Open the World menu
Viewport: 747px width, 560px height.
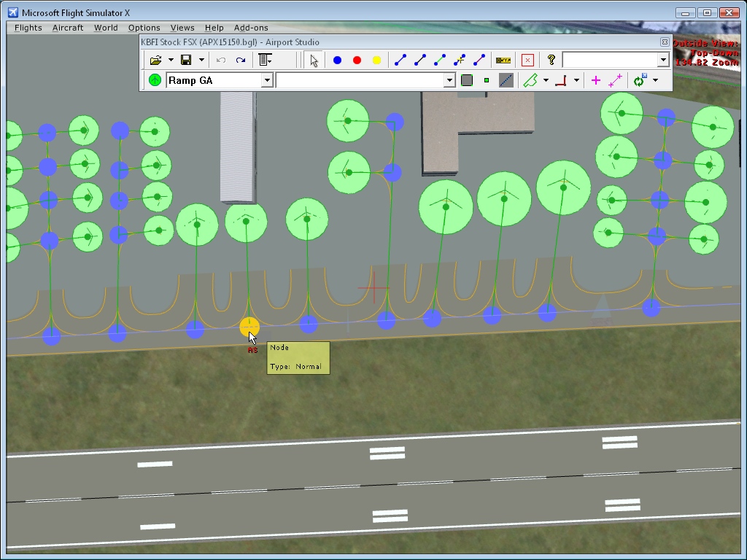point(106,28)
